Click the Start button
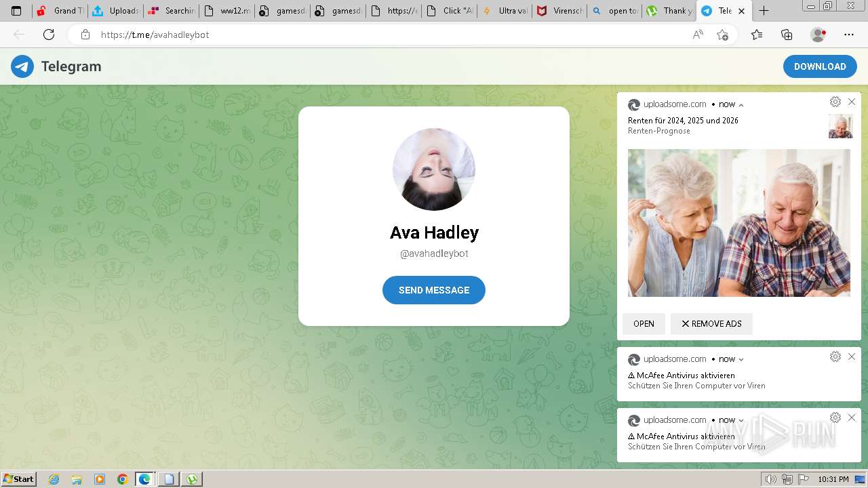 pyautogui.click(x=19, y=479)
